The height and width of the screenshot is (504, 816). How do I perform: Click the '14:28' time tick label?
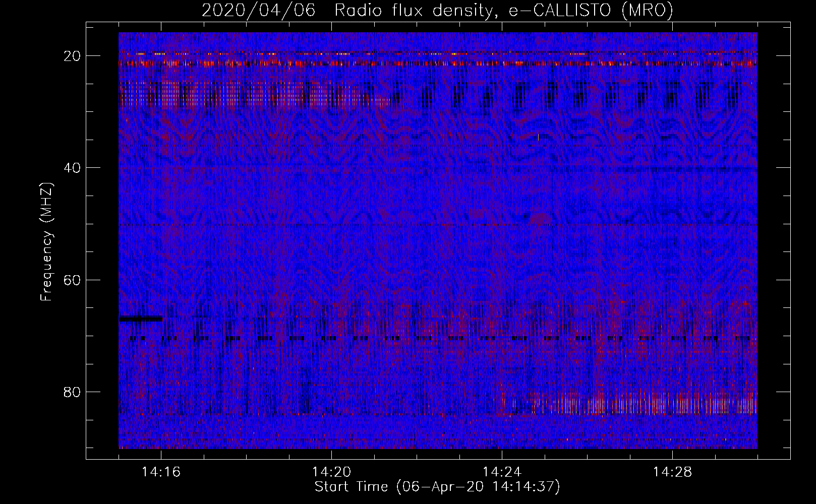(x=672, y=472)
